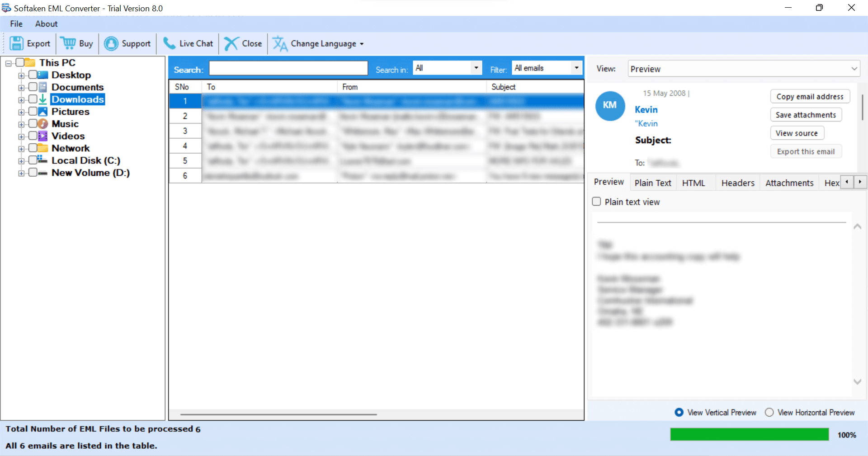Screen dimensions: 868x456
Task: Open the Change Language dropdown arrow
Action: click(362, 44)
